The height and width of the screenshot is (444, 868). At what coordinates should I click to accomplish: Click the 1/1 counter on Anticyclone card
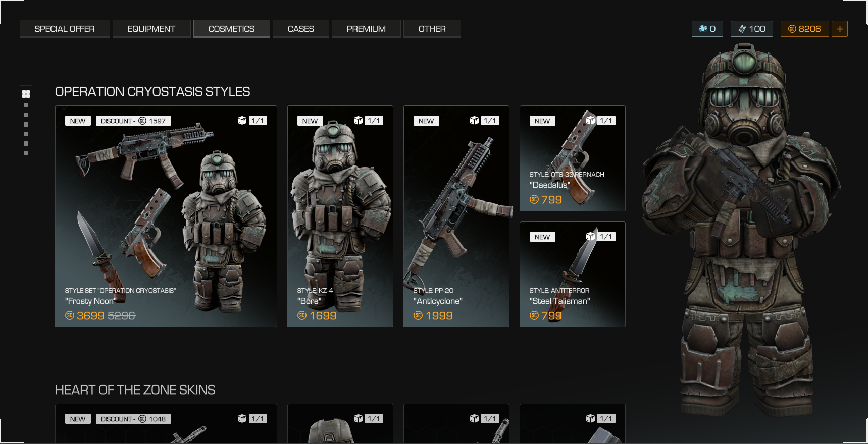(490, 121)
